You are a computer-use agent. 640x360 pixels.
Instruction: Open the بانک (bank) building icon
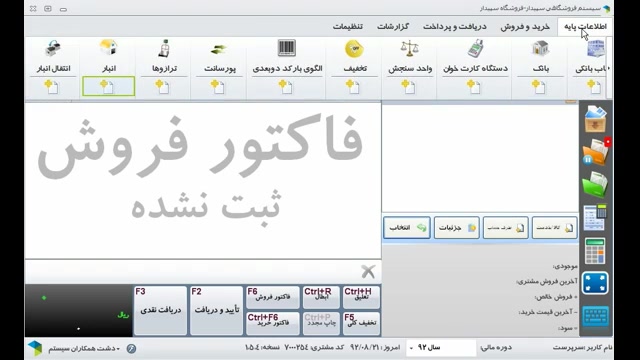540,49
